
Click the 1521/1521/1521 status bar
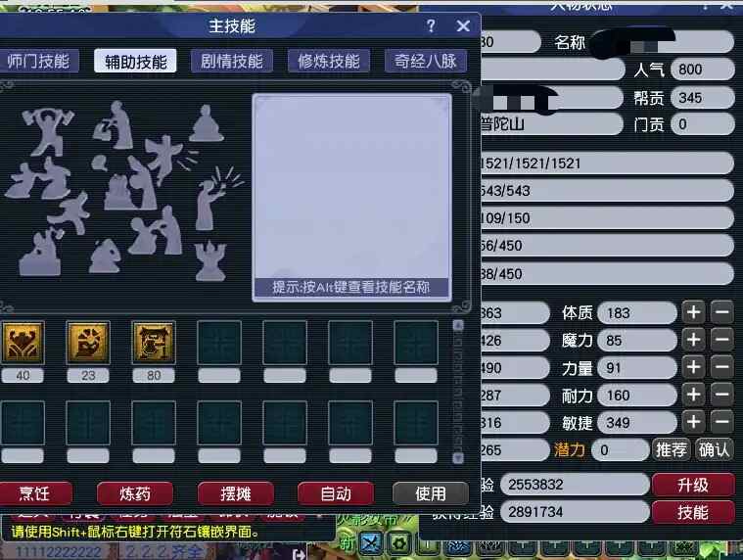coord(607,163)
